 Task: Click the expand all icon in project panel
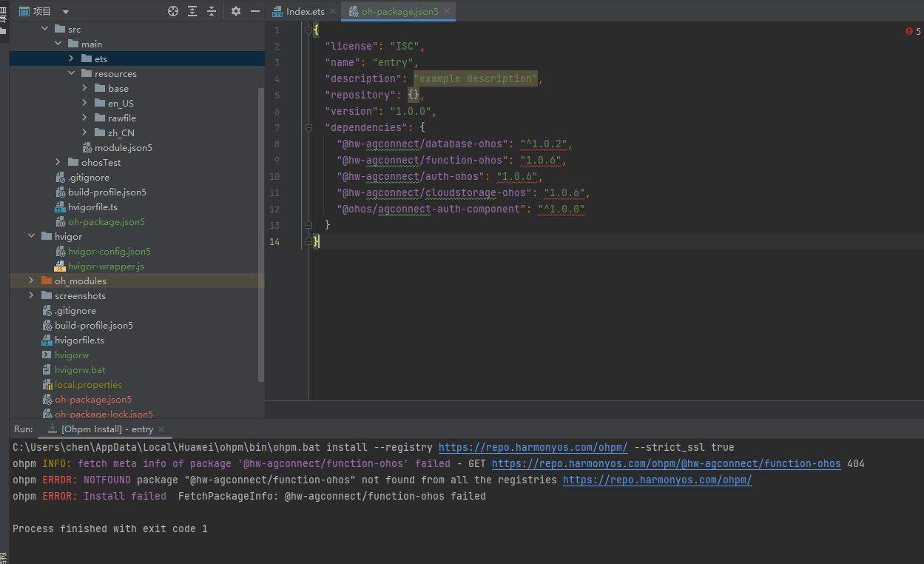192,11
